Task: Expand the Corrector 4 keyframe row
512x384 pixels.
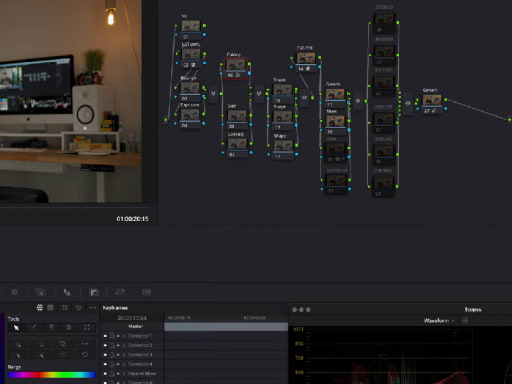Action: pos(124,364)
